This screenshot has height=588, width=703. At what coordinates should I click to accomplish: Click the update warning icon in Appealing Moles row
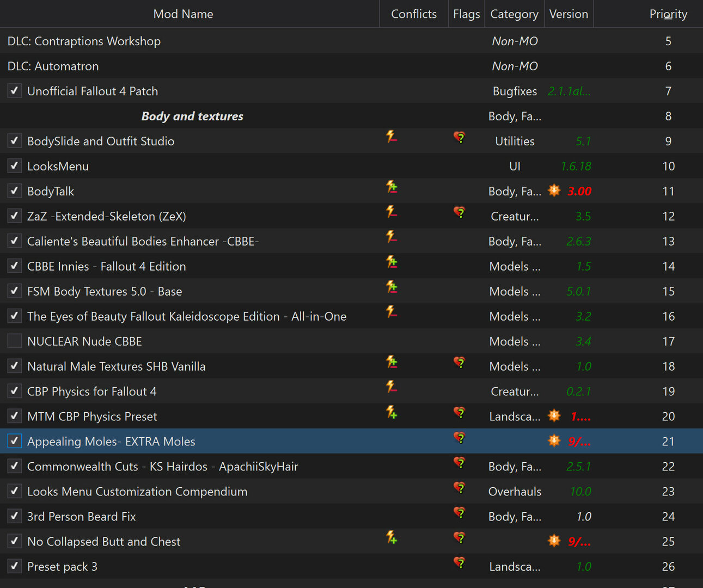pyautogui.click(x=554, y=441)
